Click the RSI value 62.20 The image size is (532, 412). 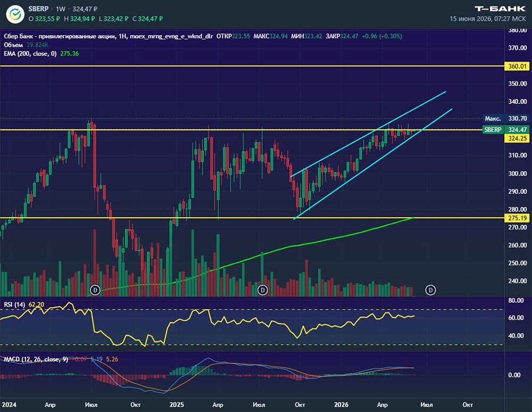tap(36, 304)
